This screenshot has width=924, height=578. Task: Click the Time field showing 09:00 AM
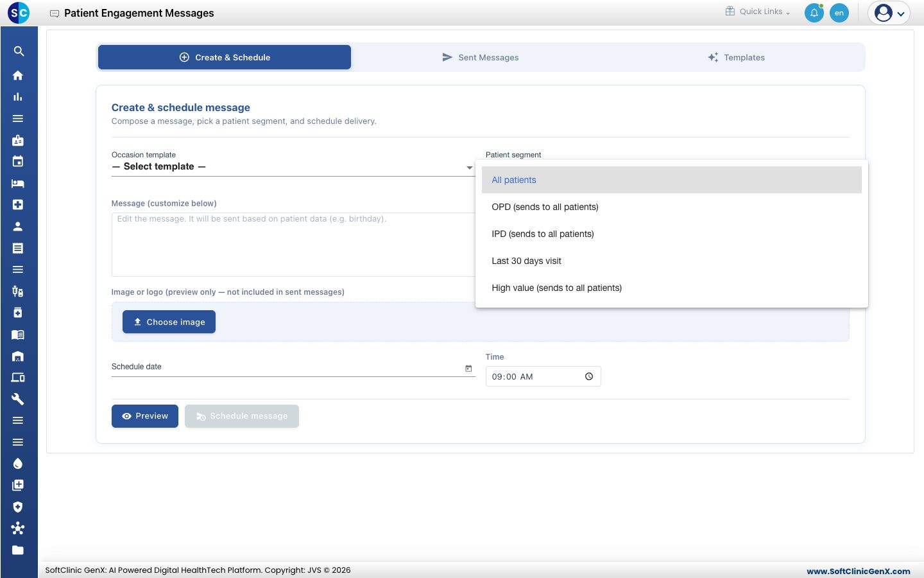[x=543, y=376]
